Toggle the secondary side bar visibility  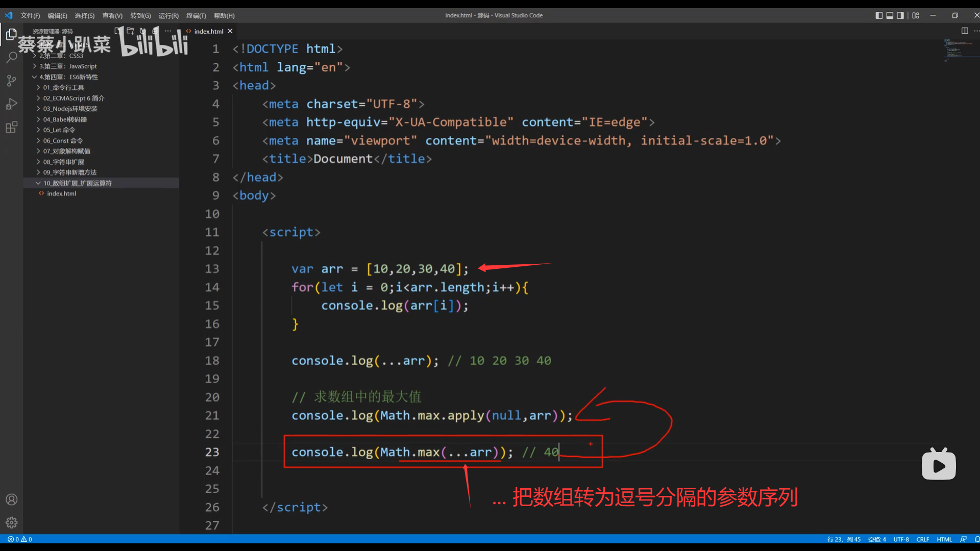[x=900, y=15]
